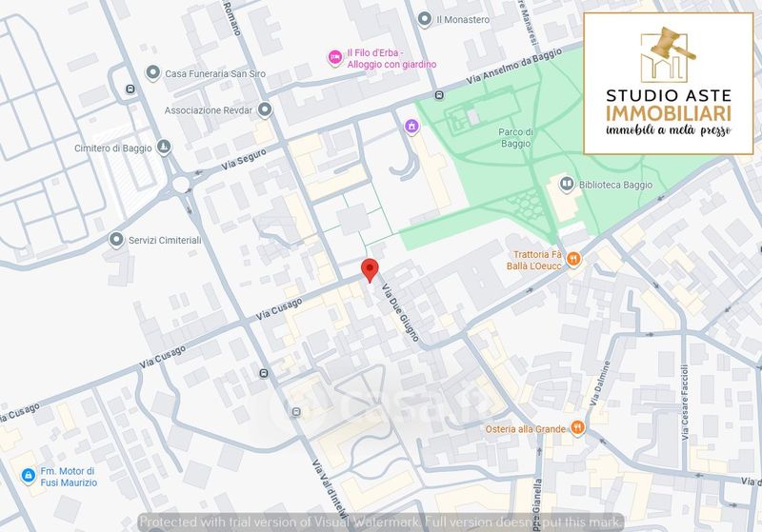
Task: Click the red location pin marker
Action: 370,269
